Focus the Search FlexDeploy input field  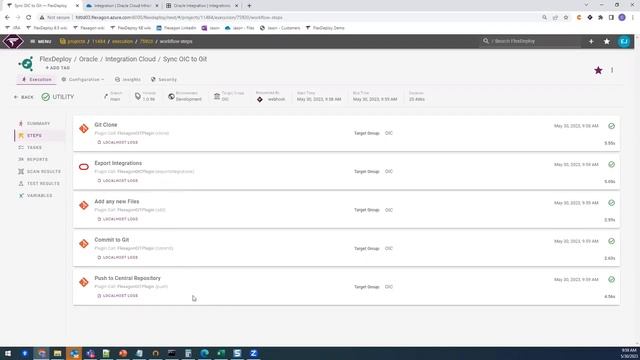pyautogui.click(x=530, y=41)
